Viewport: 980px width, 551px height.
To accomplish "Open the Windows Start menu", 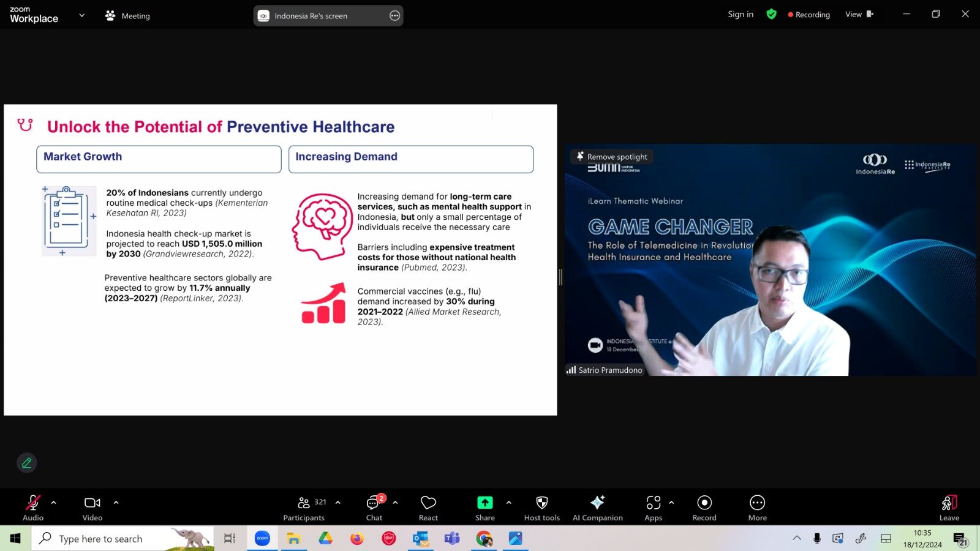I will [15, 538].
